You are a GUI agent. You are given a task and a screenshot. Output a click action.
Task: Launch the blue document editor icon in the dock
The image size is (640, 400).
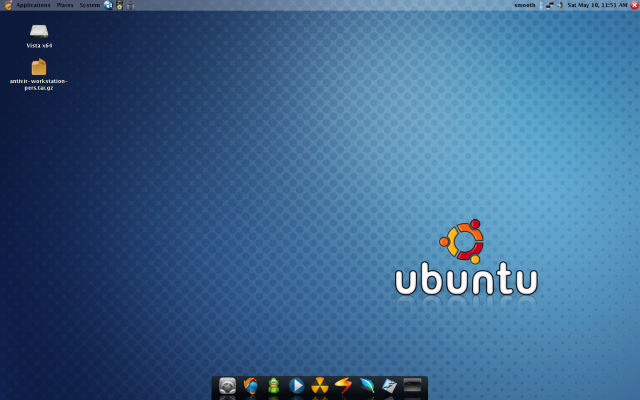[389, 386]
